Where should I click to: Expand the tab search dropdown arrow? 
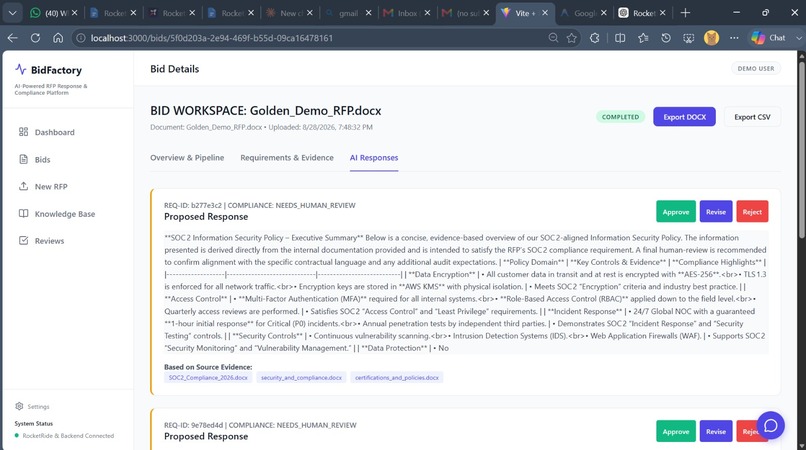pyautogui.click(x=12, y=13)
